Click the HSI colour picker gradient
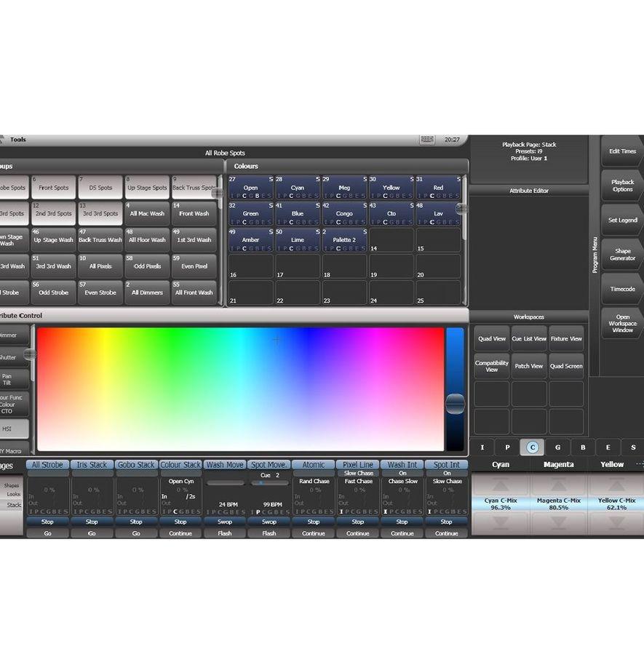The width and height of the screenshot is (644, 657). click(x=241, y=389)
